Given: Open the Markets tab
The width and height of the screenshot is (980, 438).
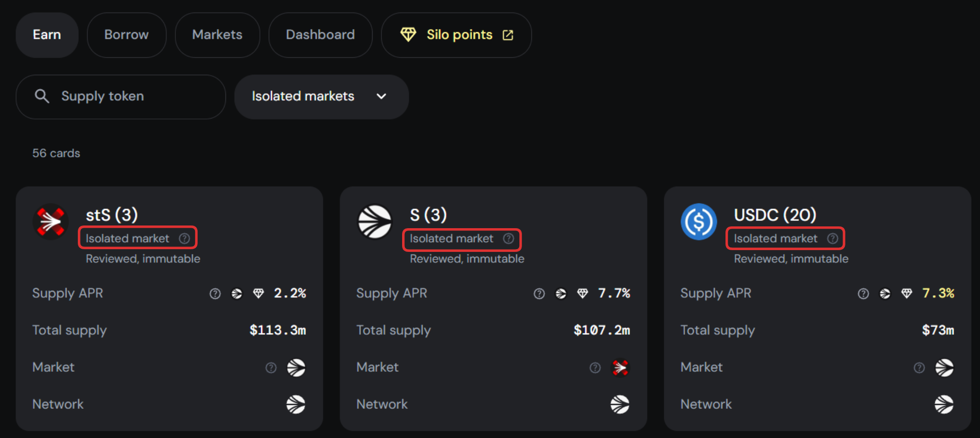Looking at the screenshot, I should tap(217, 35).
